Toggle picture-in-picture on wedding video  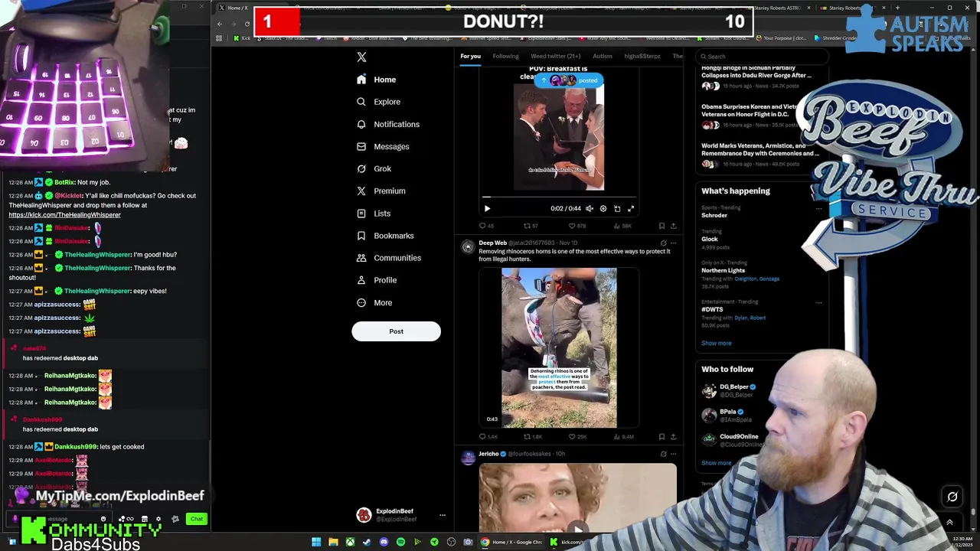point(617,208)
